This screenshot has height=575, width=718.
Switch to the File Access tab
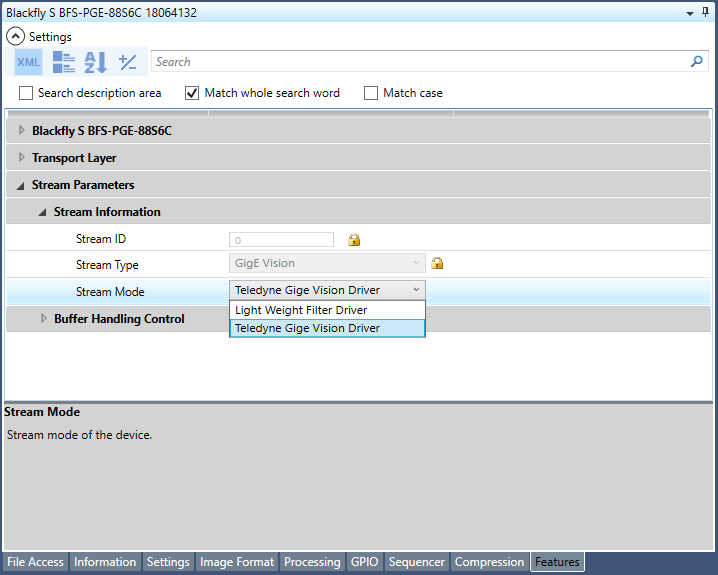(x=35, y=562)
